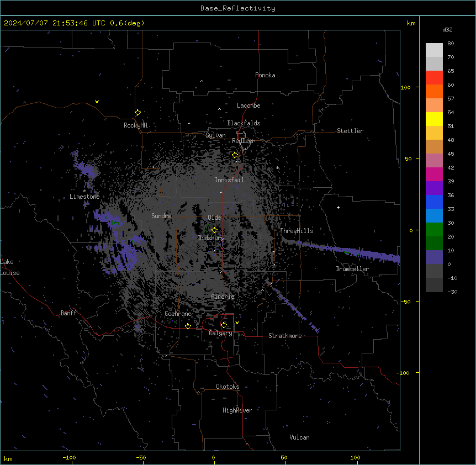
Task: Click the Lacombe city label
Action: pyautogui.click(x=248, y=105)
